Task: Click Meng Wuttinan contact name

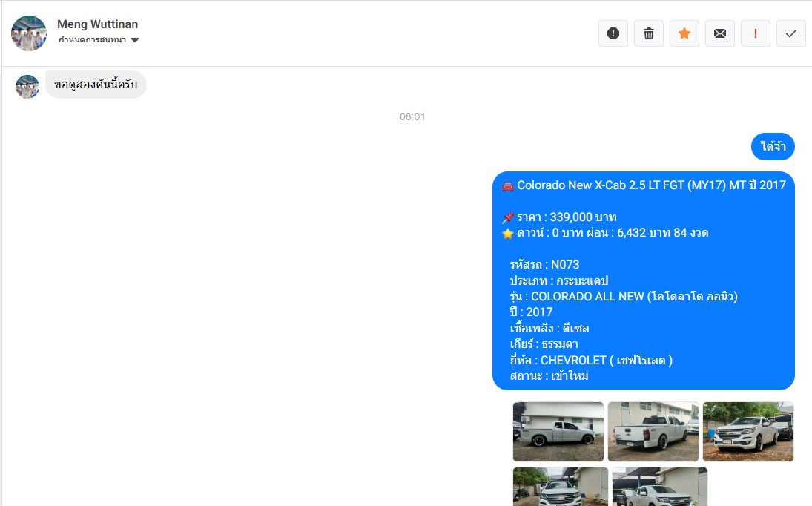Action: (x=97, y=24)
